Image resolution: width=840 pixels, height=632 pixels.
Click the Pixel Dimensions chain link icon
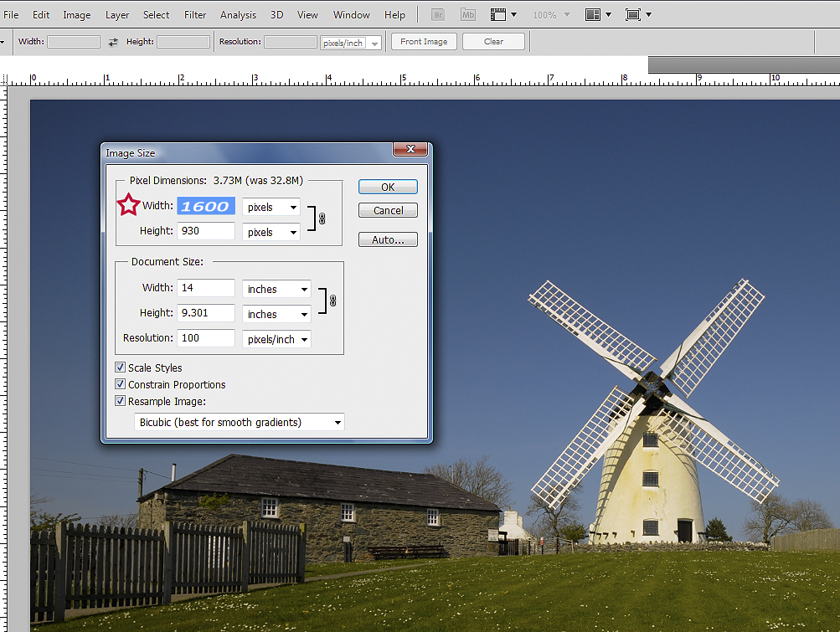[322, 218]
